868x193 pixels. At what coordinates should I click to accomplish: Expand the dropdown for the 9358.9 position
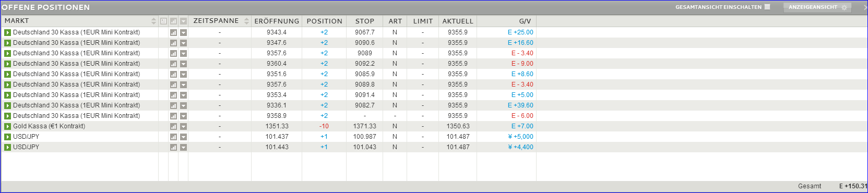(183, 116)
